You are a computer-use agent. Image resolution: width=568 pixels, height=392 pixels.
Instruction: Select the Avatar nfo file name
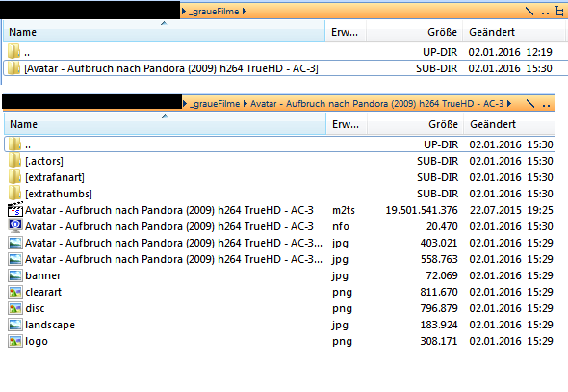pos(169,226)
